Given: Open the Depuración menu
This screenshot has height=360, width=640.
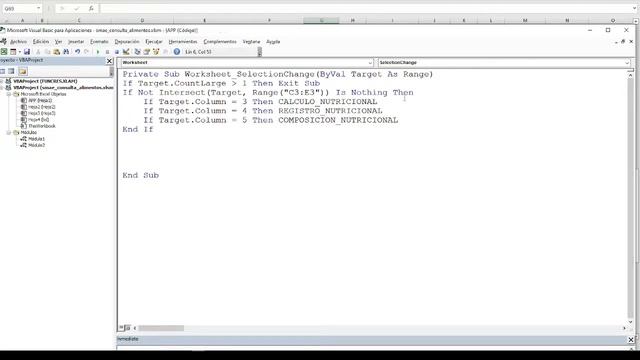Looking at the screenshot, I should pyautogui.click(x=127, y=42).
